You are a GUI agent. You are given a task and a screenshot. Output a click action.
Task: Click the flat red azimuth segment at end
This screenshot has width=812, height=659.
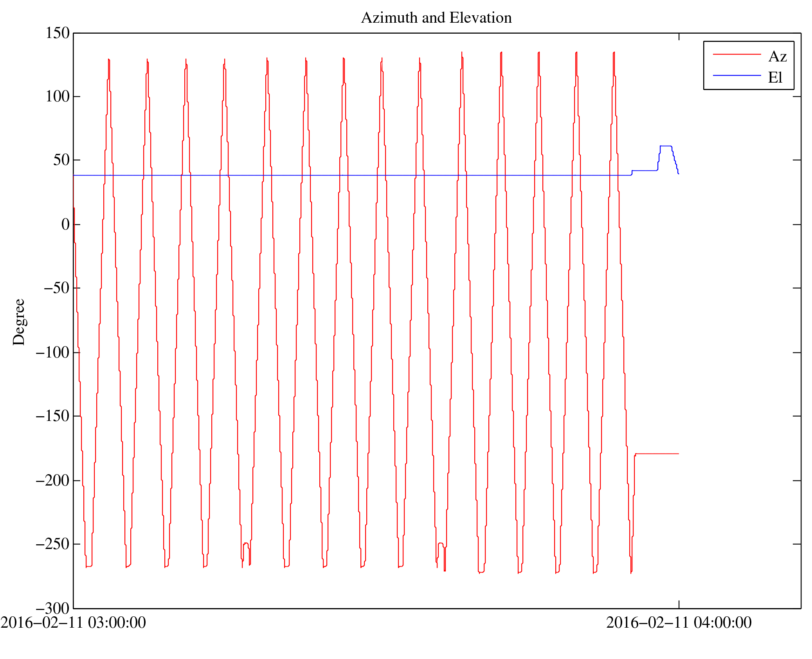(657, 453)
